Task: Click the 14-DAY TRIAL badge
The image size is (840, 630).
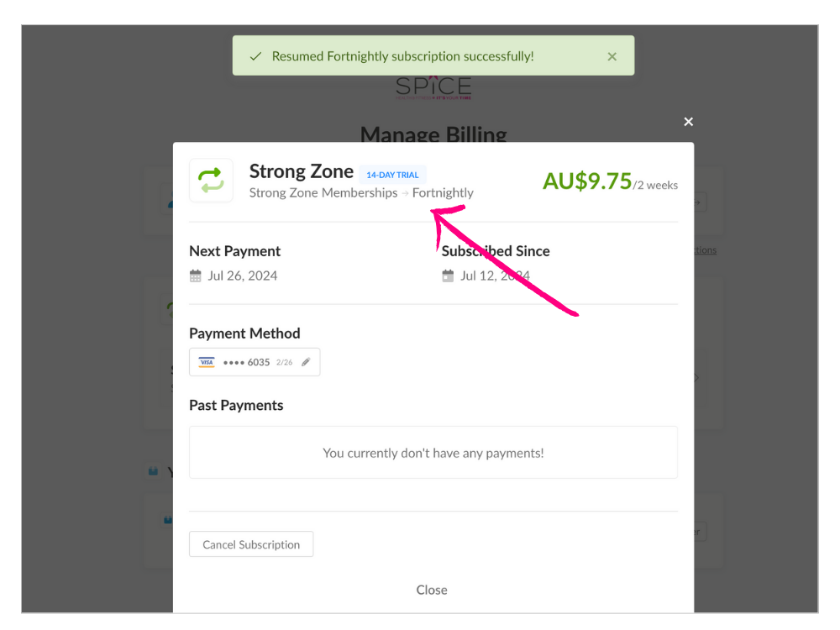Action: (x=392, y=175)
